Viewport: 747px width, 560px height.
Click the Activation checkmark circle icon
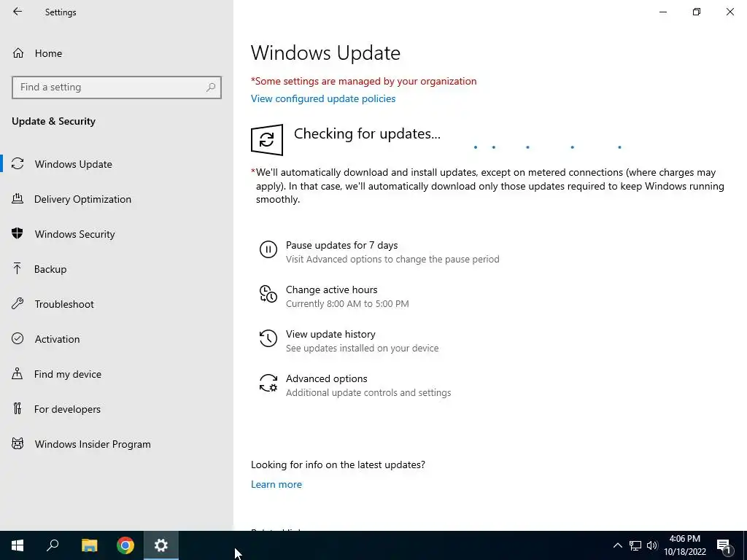[18, 338]
